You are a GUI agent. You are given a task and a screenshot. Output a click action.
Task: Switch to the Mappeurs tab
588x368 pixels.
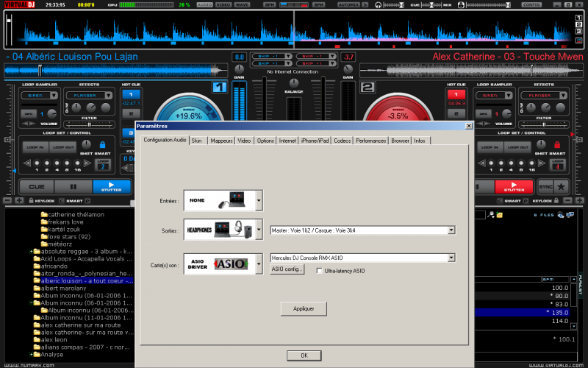(221, 141)
